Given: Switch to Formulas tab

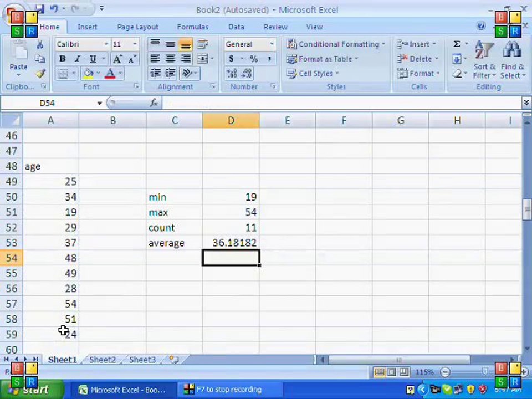Looking at the screenshot, I should coord(192,27).
